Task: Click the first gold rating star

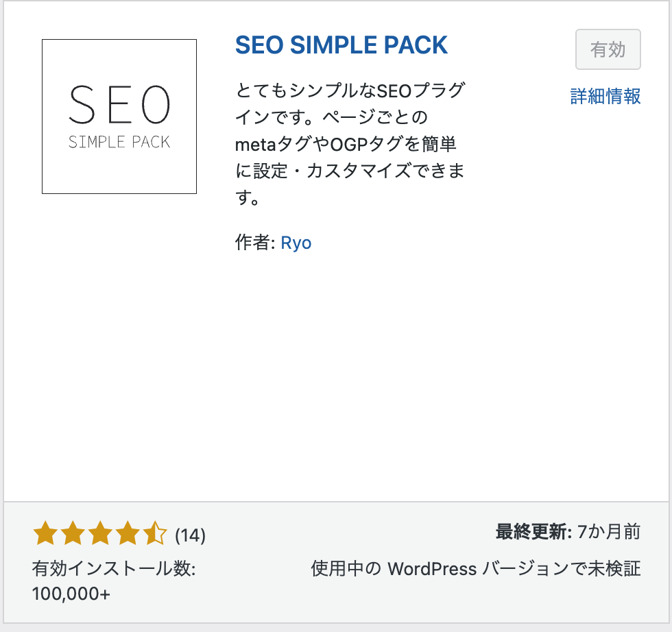Action: point(45,533)
